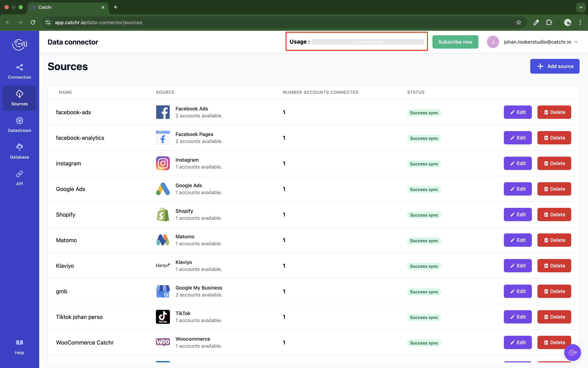Click the accounts usage progress bar
588x368 pixels.
pyautogui.click(x=367, y=42)
